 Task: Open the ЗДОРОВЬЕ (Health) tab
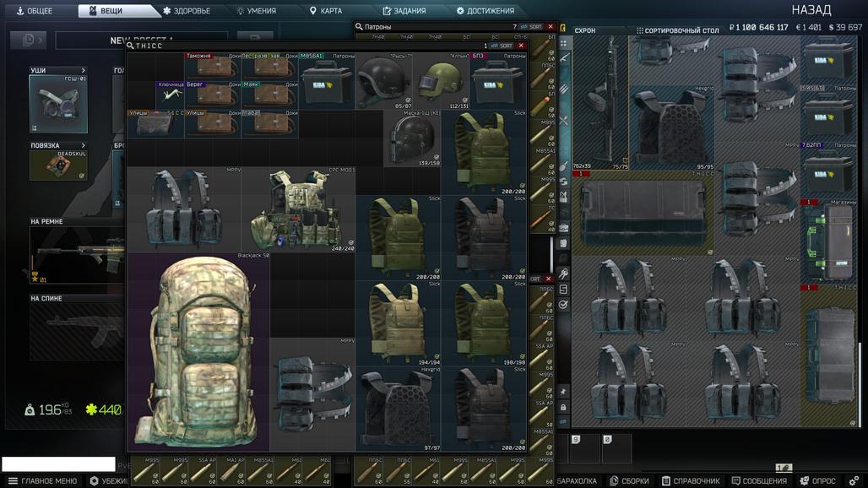(186, 11)
